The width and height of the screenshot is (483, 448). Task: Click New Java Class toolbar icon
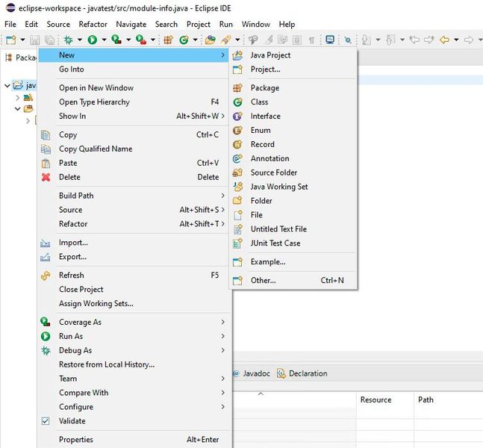coord(184,40)
